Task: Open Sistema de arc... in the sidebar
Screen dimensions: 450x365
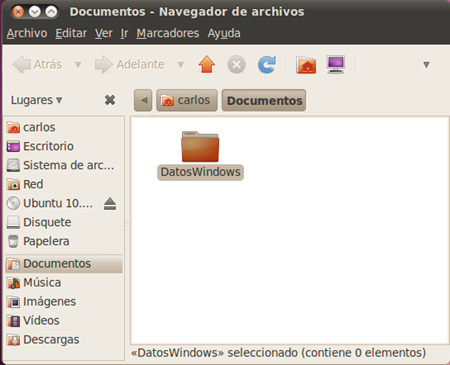Action: point(63,165)
